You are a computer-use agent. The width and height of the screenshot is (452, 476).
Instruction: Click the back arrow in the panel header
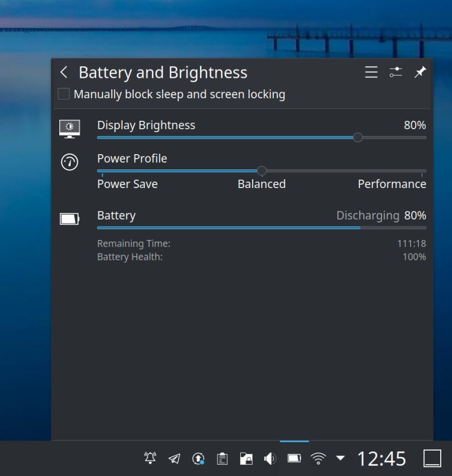(x=64, y=72)
